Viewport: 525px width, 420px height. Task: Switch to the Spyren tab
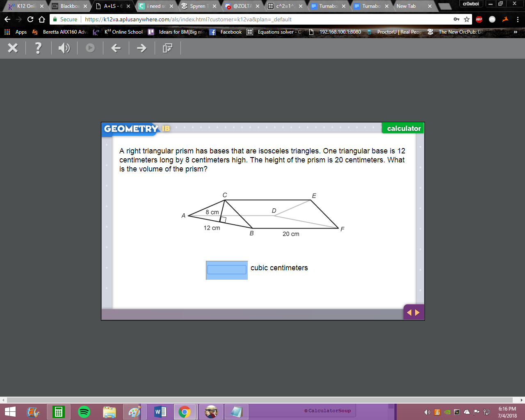199,6
